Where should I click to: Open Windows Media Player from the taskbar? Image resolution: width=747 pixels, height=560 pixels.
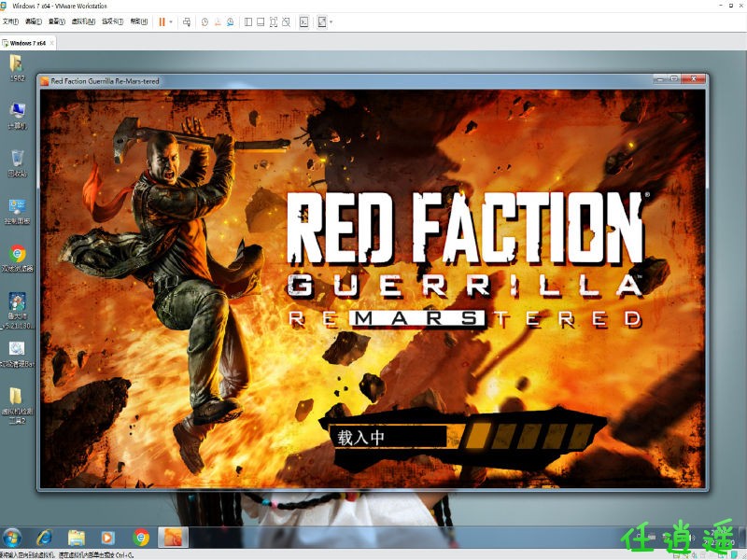(x=107, y=538)
